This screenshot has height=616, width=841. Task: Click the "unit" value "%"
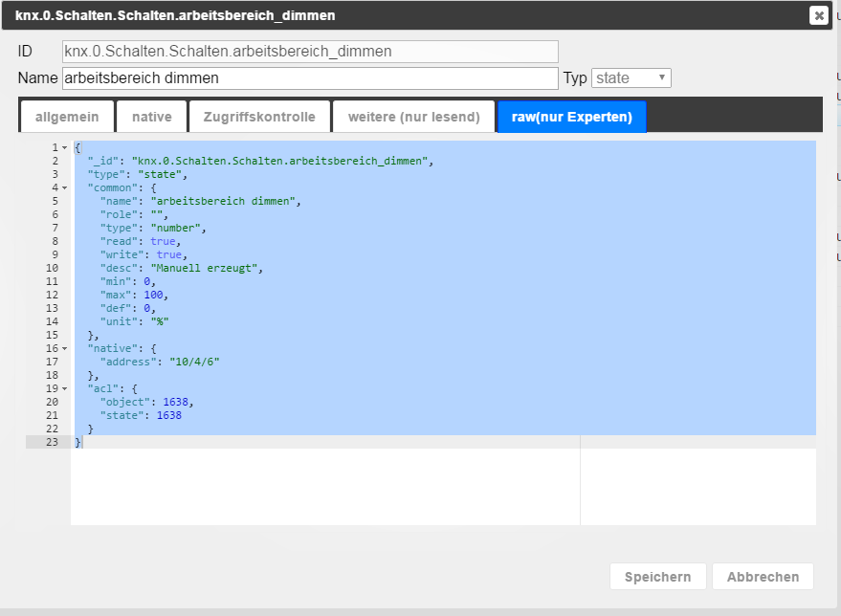(160, 321)
